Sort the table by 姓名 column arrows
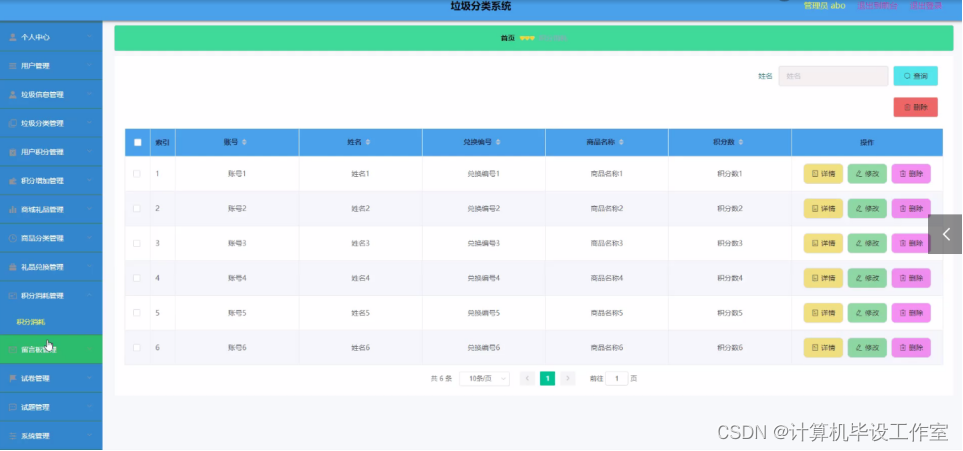Image resolution: width=963 pixels, height=451 pixels. click(368, 143)
